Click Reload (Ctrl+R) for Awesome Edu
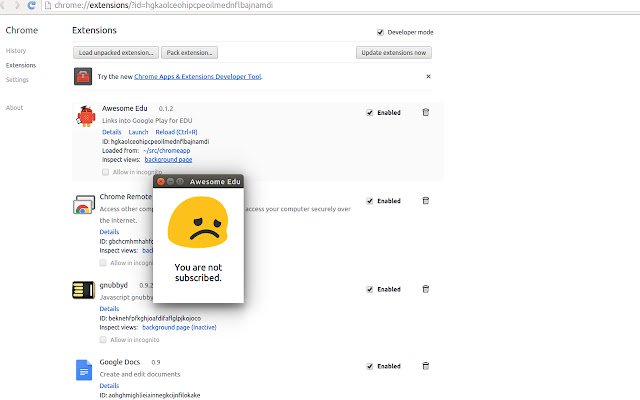 coord(176,132)
